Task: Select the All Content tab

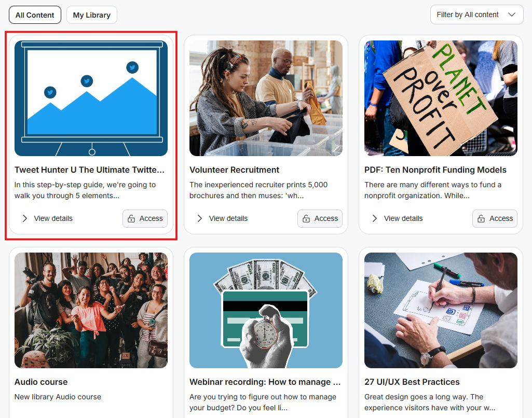Action: pos(35,15)
